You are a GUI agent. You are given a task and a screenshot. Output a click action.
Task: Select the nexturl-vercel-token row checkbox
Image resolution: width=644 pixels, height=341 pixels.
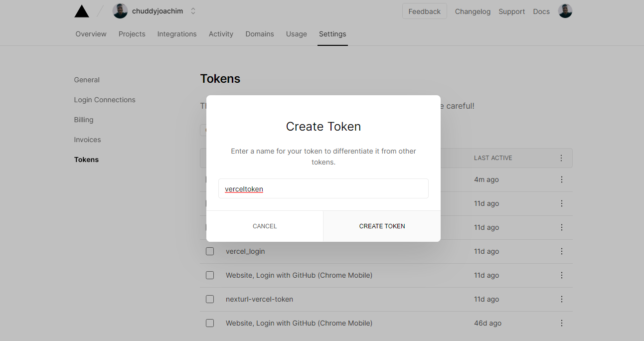point(210,299)
